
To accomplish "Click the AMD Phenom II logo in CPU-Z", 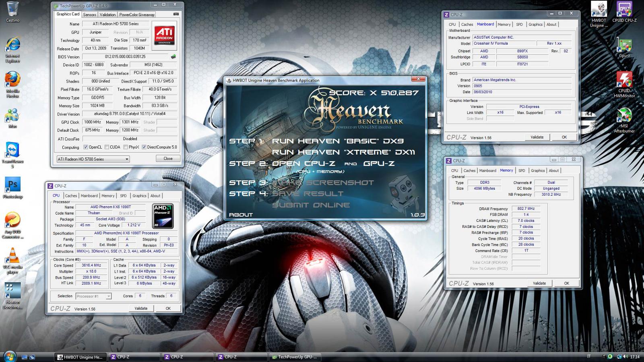I will click(x=163, y=215).
